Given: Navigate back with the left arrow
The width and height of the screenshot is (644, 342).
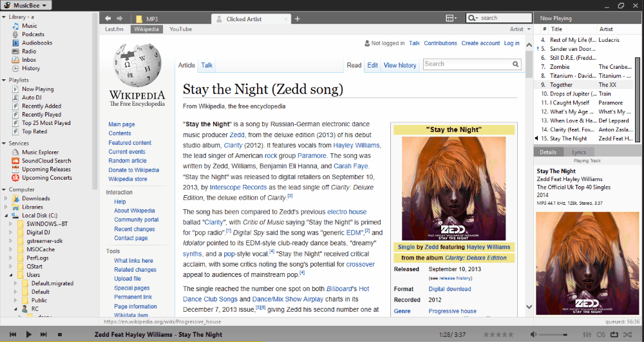Looking at the screenshot, I should pyautogui.click(x=108, y=18).
